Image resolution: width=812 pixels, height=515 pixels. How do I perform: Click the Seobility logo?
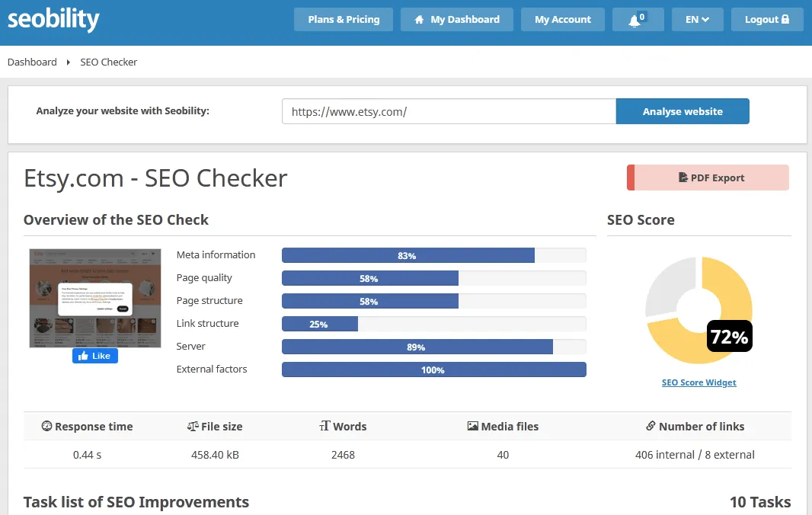53,20
